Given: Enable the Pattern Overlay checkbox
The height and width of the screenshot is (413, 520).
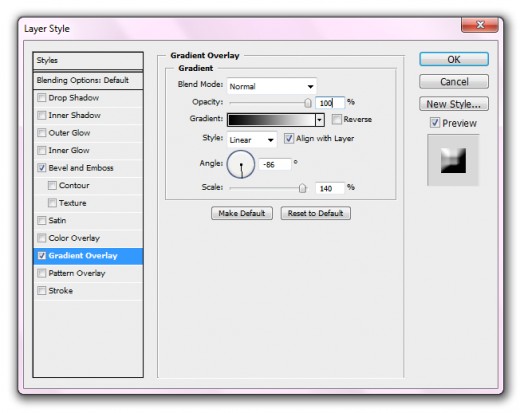Looking at the screenshot, I should [42, 273].
